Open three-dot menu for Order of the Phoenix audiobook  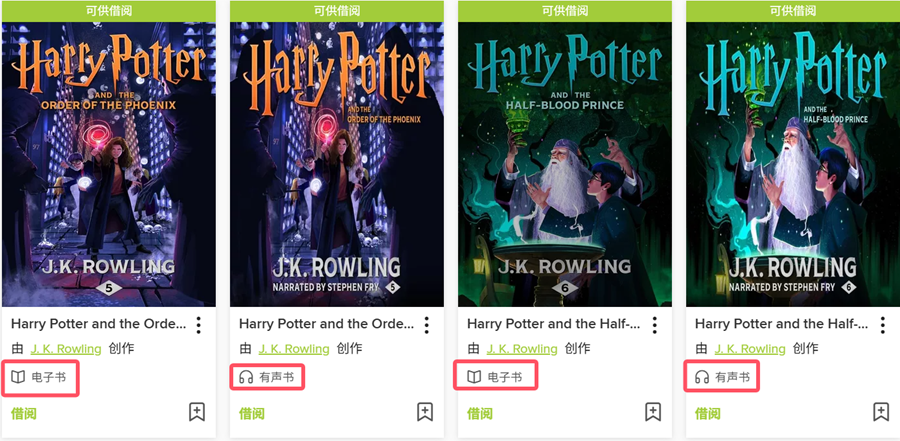tap(426, 324)
